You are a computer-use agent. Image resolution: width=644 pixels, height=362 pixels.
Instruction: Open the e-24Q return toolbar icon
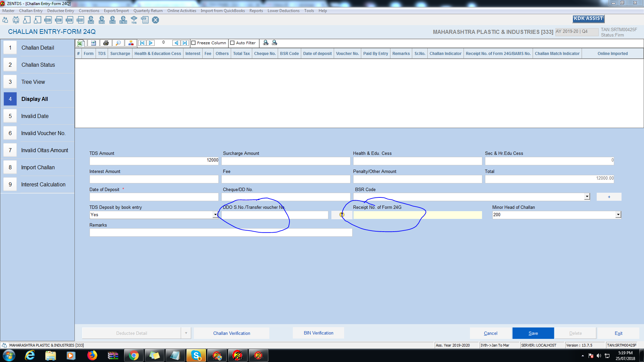pos(91,20)
